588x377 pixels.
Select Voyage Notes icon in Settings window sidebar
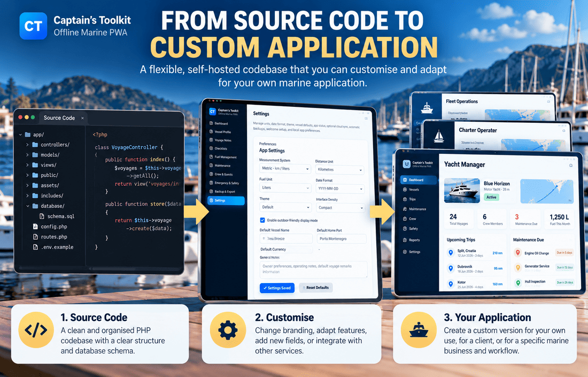coord(211,140)
